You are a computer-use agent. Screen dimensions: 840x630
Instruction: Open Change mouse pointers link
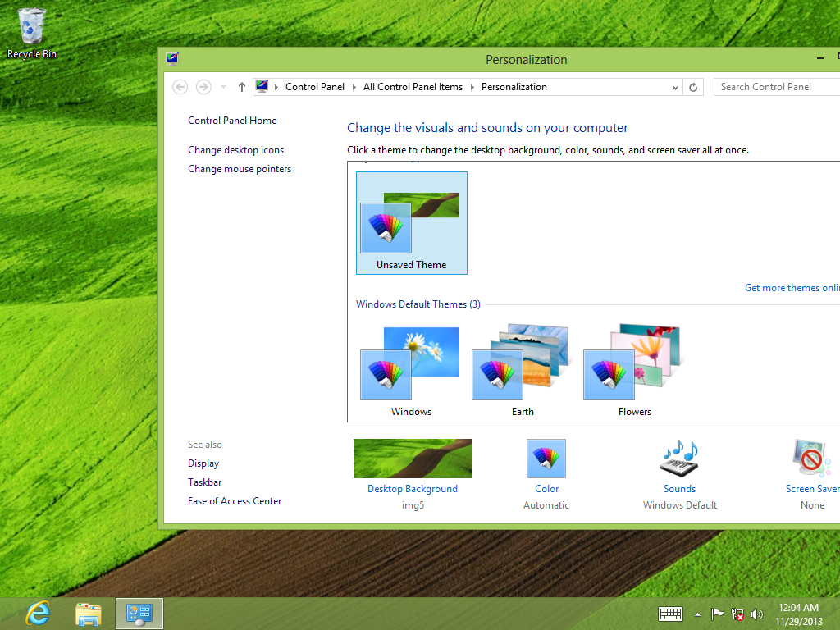click(x=240, y=169)
